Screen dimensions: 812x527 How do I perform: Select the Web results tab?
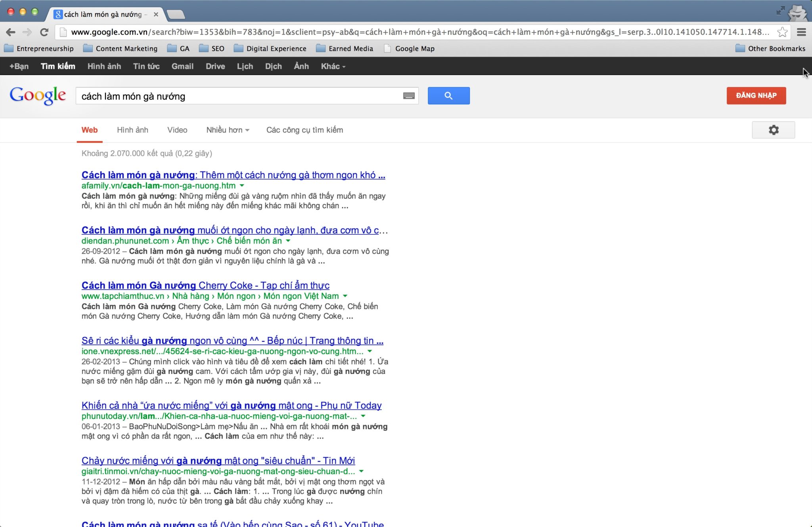pyautogui.click(x=90, y=130)
